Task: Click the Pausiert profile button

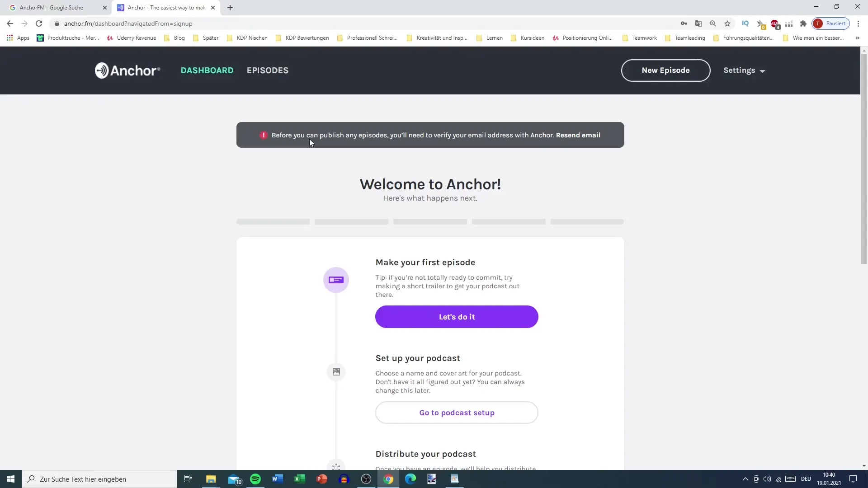Action: pyautogui.click(x=831, y=23)
